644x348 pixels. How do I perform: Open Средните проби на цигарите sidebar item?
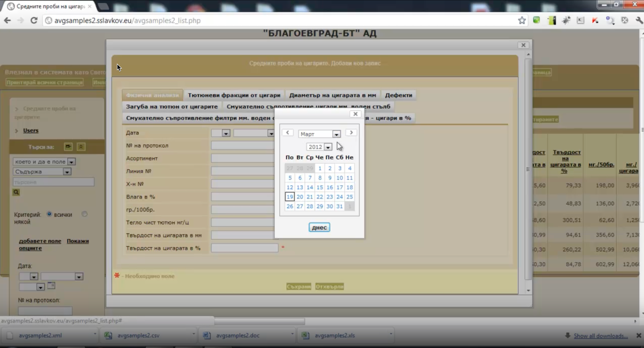coord(45,113)
